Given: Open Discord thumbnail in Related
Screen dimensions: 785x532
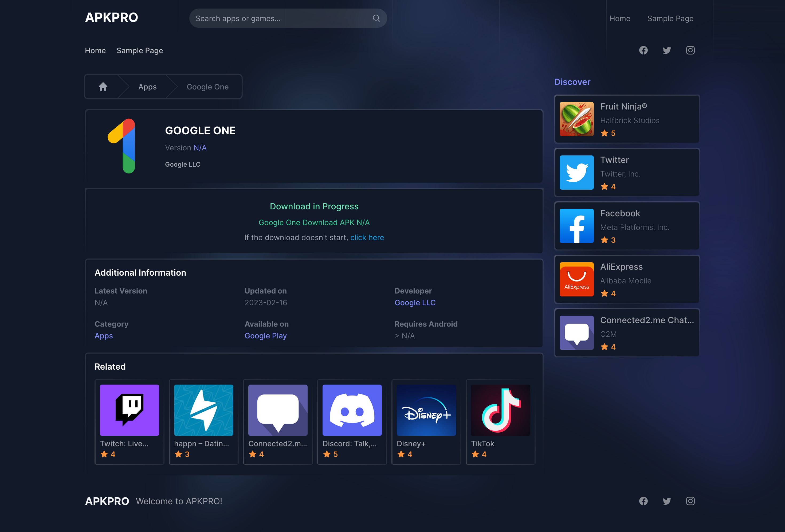Looking at the screenshot, I should pos(352,410).
